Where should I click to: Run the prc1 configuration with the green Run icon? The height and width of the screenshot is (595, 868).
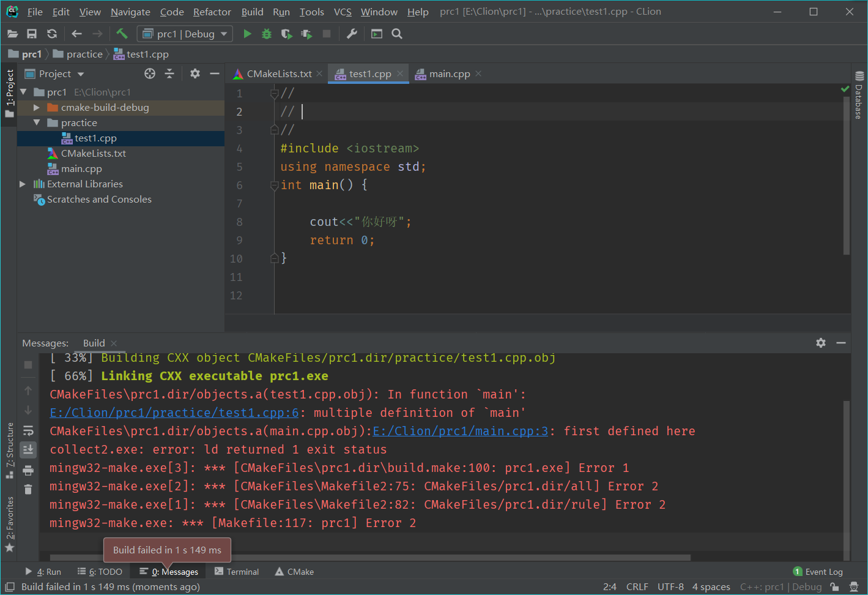pyautogui.click(x=247, y=34)
